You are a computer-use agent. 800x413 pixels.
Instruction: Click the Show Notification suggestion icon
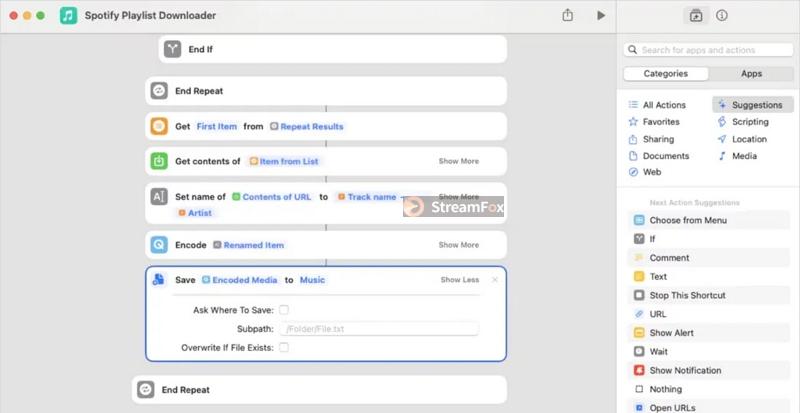click(639, 370)
